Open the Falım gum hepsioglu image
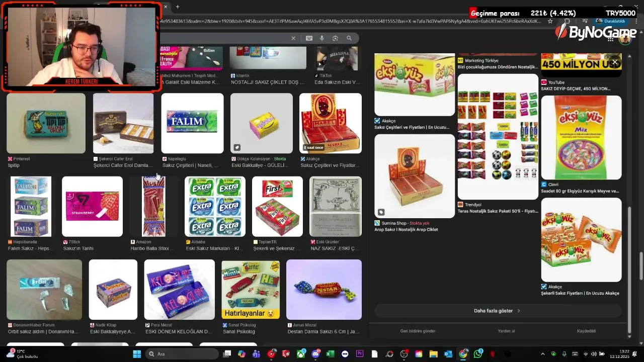This screenshot has height=362, width=644. tap(192, 123)
